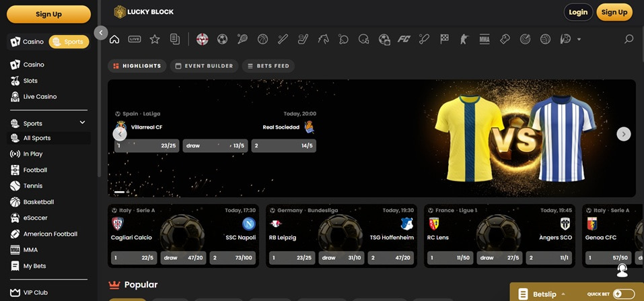Select the baseball bat sport icon
The image size is (644, 301).
pyautogui.click(x=424, y=39)
